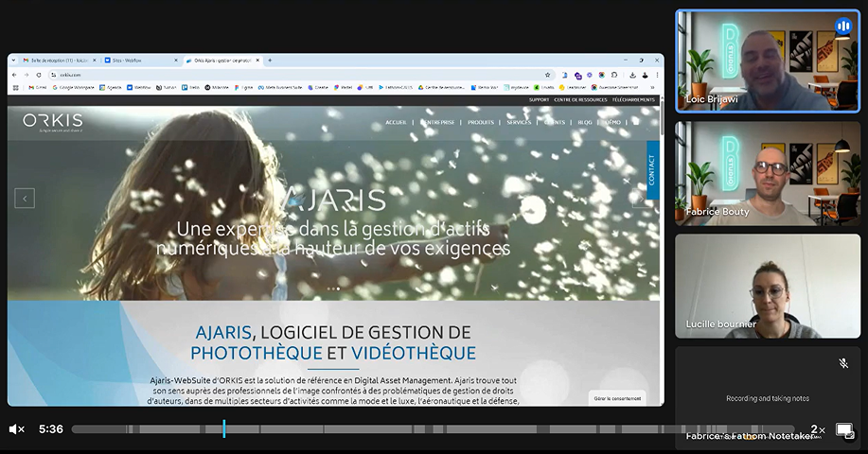The image size is (868, 454).
Task: Select Lucille Bournier's video tile
Action: coord(768,286)
